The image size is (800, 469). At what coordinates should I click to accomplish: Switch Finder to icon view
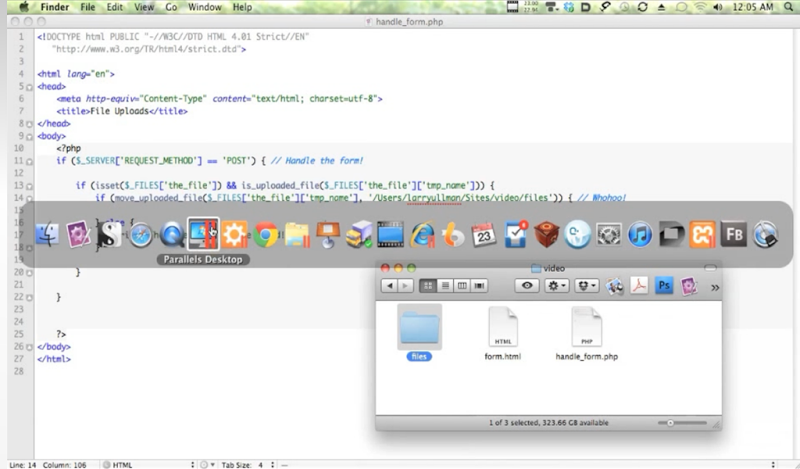(x=428, y=286)
